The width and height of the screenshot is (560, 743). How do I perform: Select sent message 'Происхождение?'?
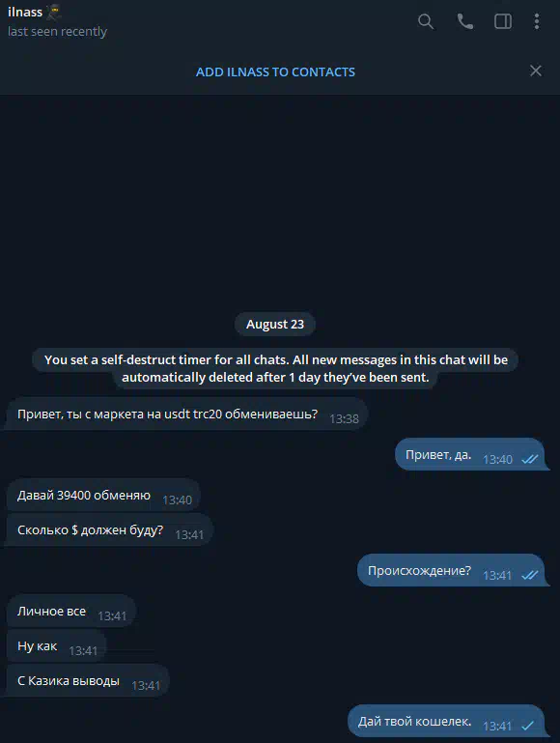[451, 570]
